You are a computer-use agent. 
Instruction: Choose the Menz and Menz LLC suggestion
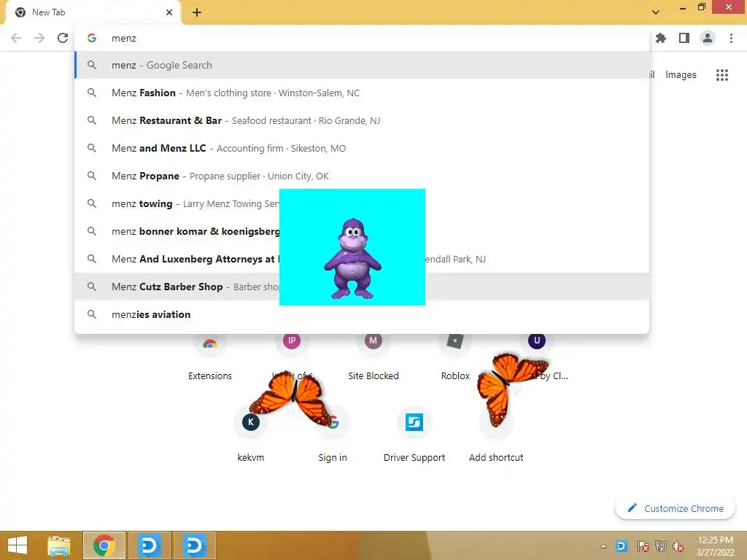coord(362,148)
